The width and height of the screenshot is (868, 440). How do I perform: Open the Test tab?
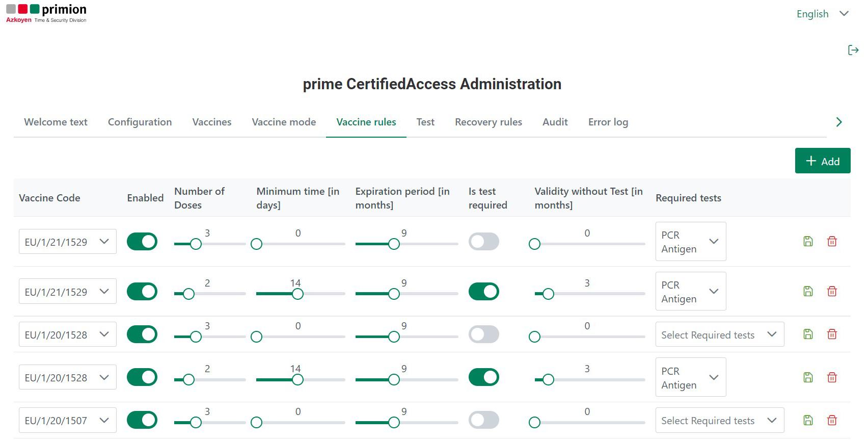click(425, 122)
